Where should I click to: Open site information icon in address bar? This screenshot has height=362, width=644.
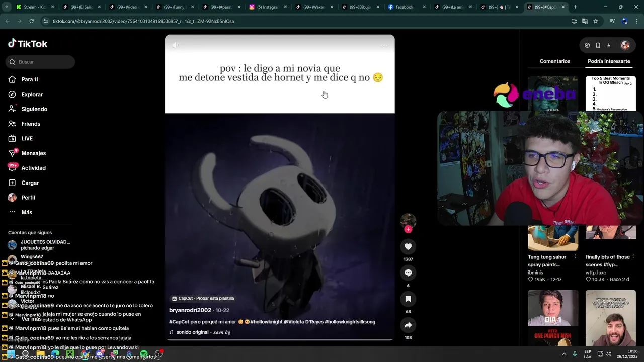46,21
